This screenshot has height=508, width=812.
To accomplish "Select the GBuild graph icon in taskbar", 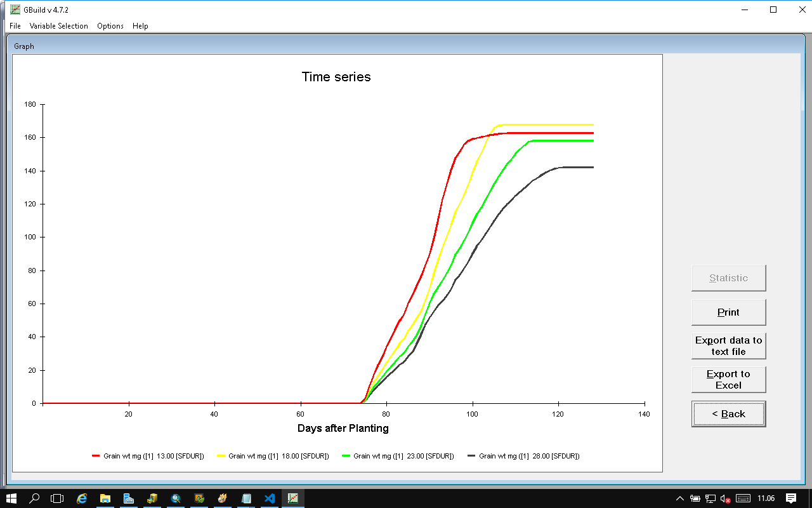I will coord(293,498).
